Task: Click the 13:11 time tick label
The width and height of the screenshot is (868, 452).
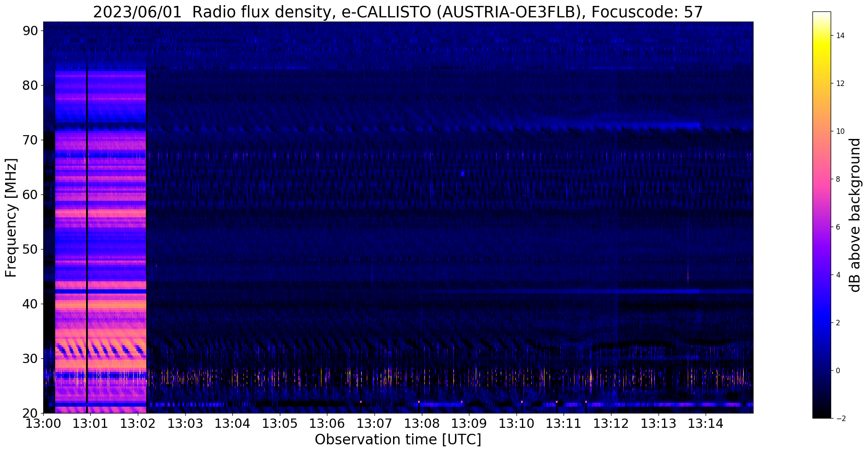Action: (x=564, y=424)
